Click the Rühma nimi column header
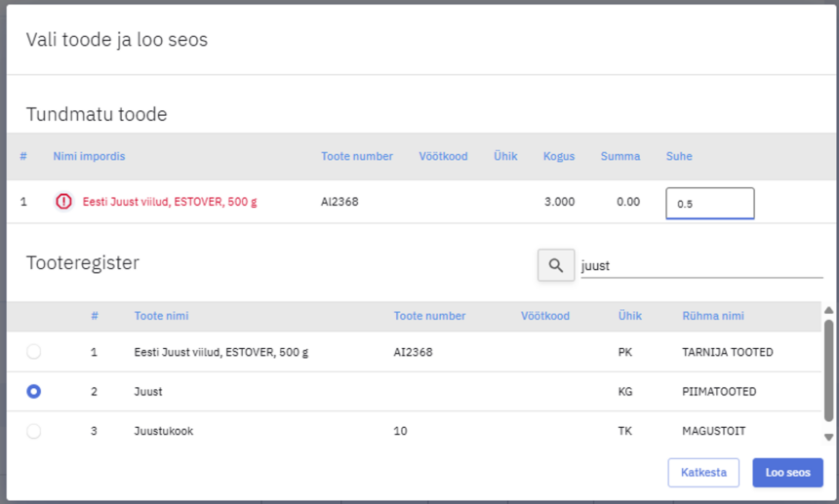Viewport: 839px width, 504px height. pyautogui.click(x=713, y=316)
